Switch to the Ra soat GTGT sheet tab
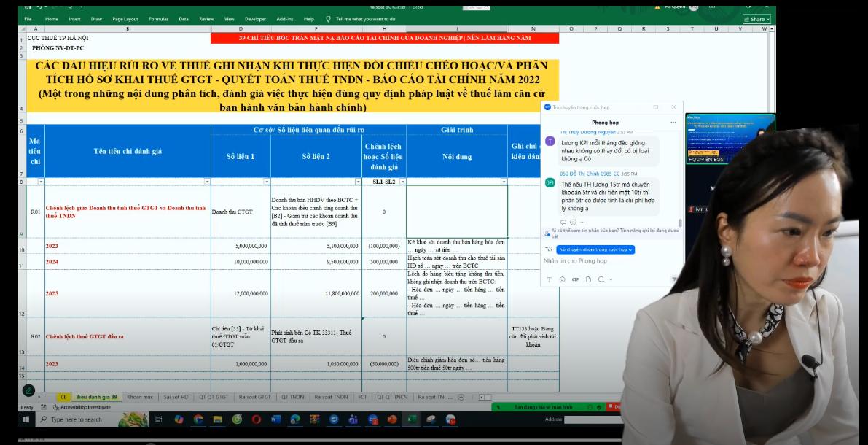 [254, 398]
